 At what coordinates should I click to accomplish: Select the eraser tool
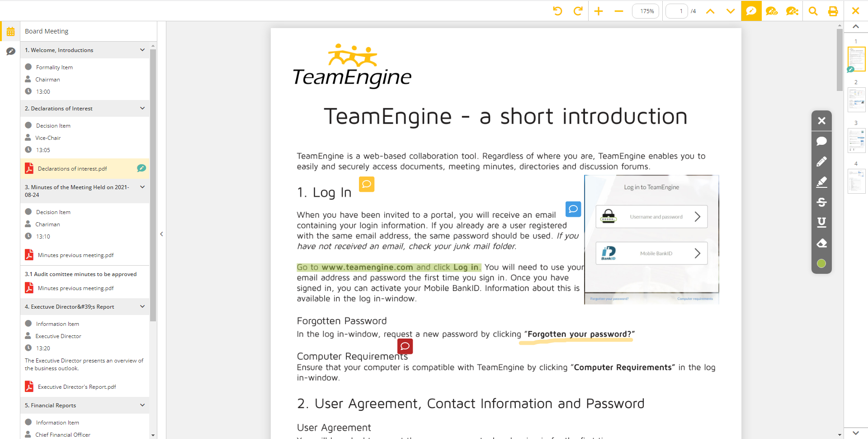[821, 243]
